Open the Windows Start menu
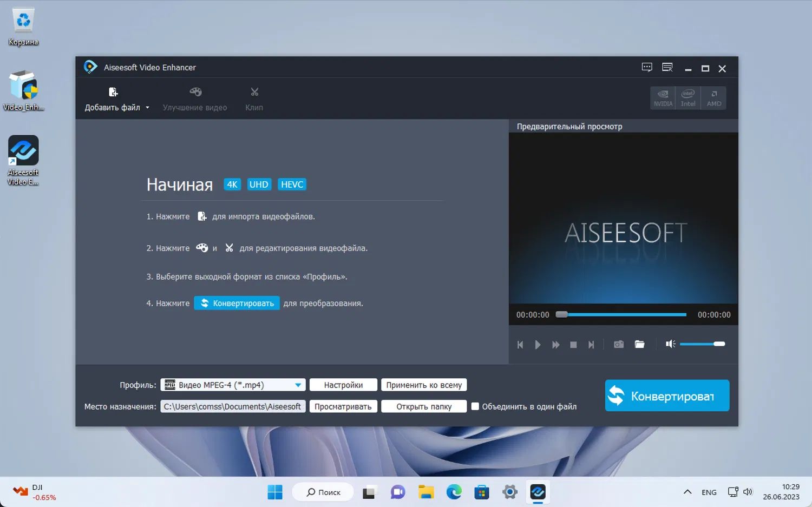This screenshot has height=507, width=812. coord(275,492)
